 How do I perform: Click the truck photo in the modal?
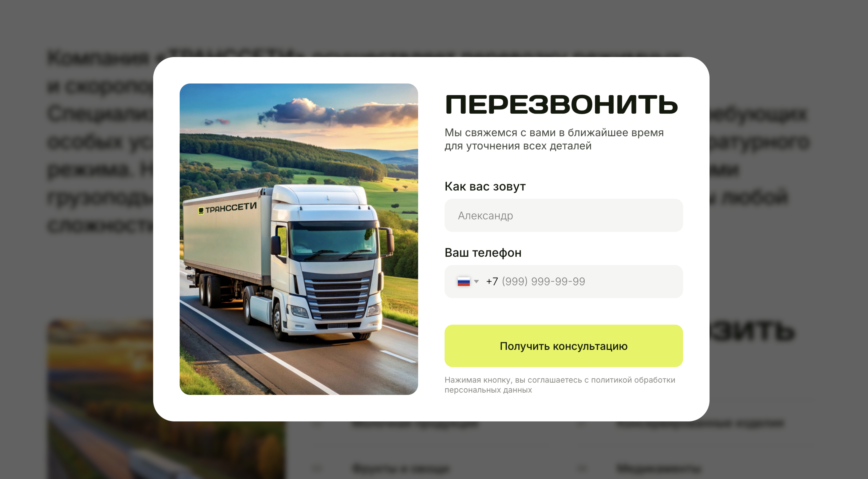[299, 239]
